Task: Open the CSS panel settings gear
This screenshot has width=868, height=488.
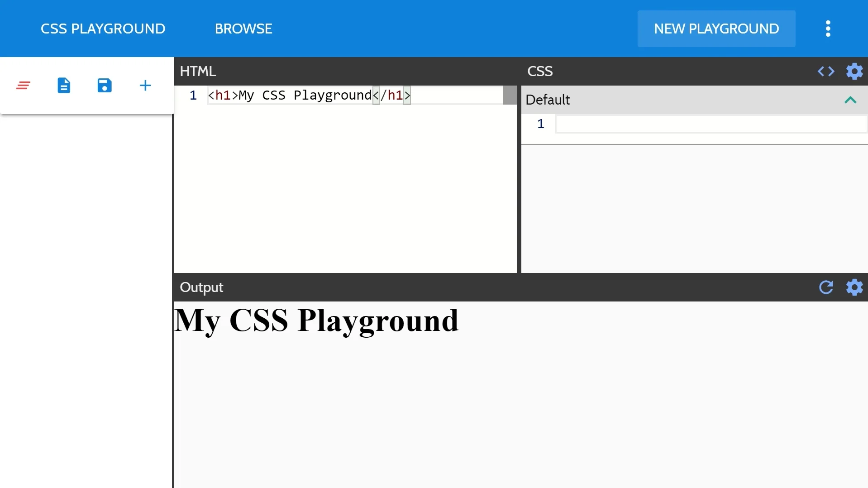Action: click(x=854, y=71)
